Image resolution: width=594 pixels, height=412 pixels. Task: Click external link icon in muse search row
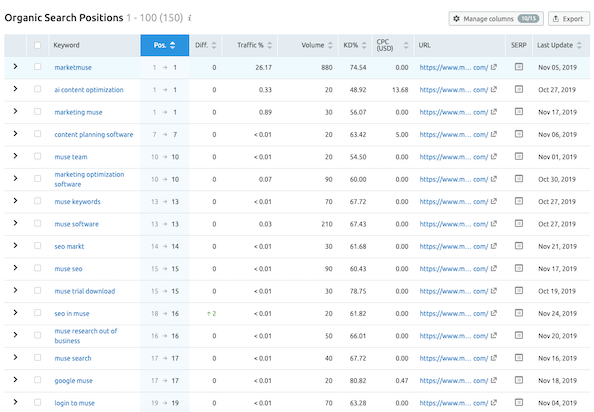click(x=494, y=357)
